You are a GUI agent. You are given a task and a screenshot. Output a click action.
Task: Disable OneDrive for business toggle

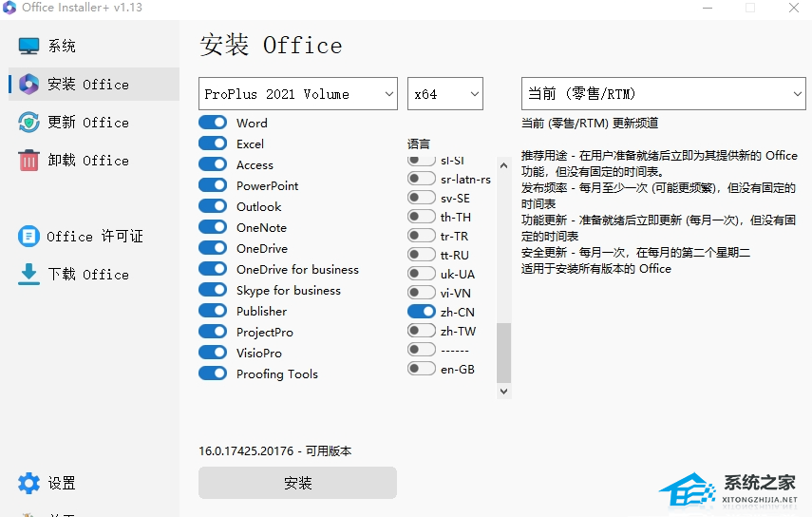[213, 269]
